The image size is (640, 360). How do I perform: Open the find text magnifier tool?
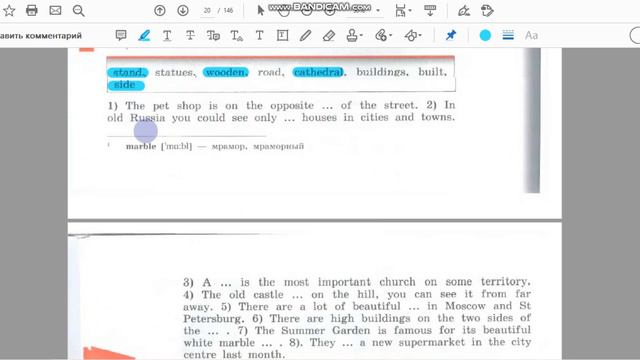click(78, 11)
